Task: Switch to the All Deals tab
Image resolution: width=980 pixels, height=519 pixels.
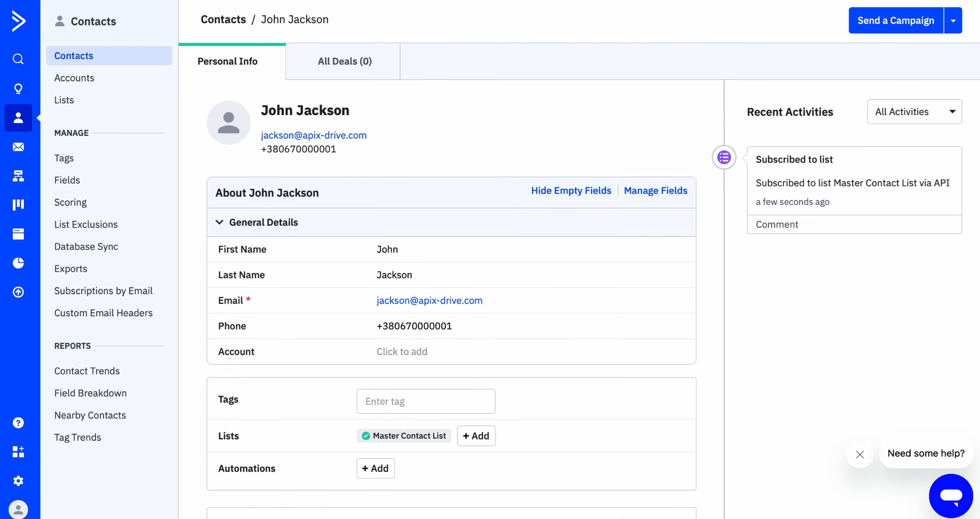Action: click(x=344, y=61)
